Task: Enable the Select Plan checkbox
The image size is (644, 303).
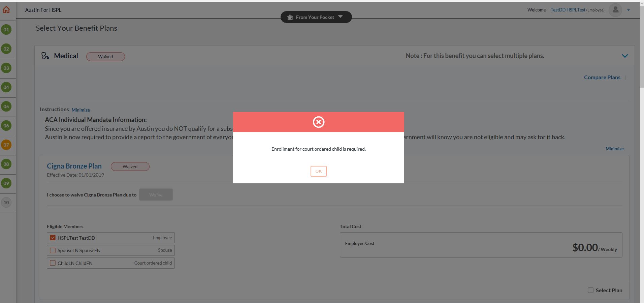Action: tap(590, 290)
